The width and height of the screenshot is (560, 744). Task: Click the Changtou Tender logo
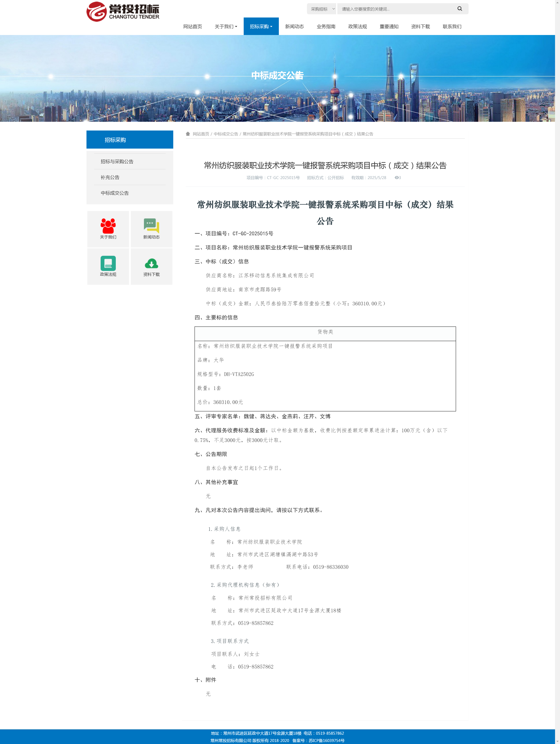pos(123,12)
